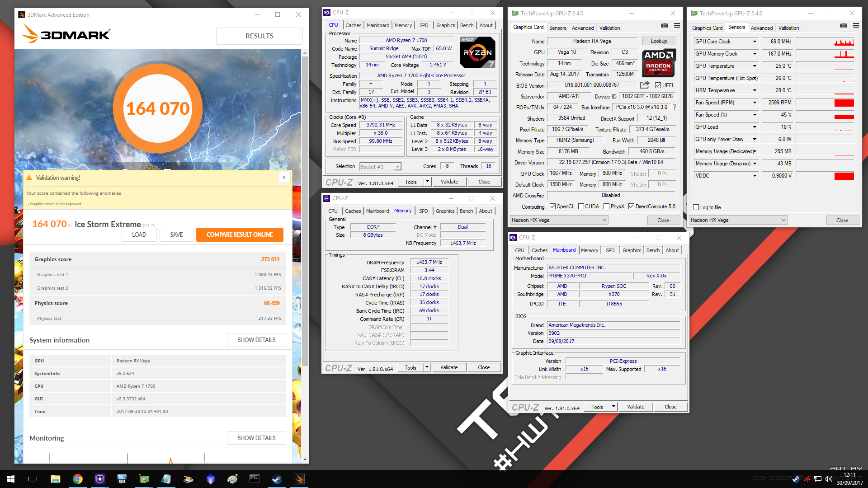Image resolution: width=868 pixels, height=488 pixels.
Task: Click the GPU-Z screenshot camera icon in Graphics Card window
Action: coord(664,26)
